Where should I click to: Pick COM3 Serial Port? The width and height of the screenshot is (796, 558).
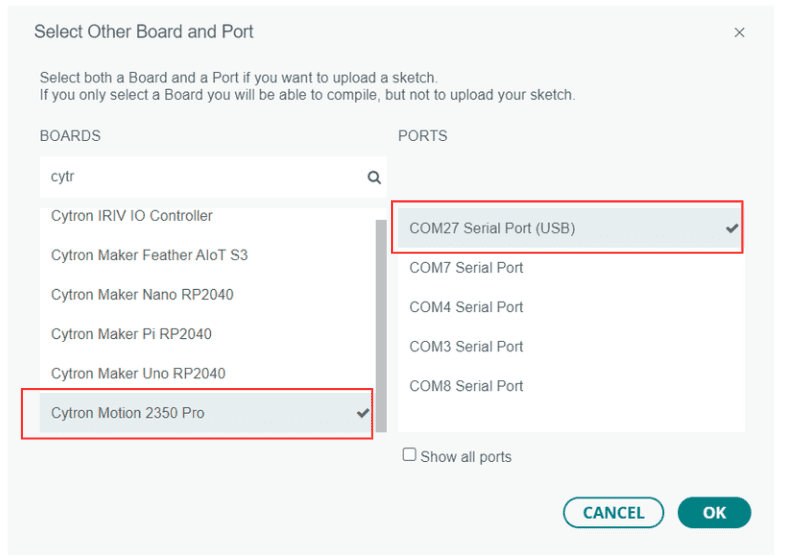click(466, 347)
